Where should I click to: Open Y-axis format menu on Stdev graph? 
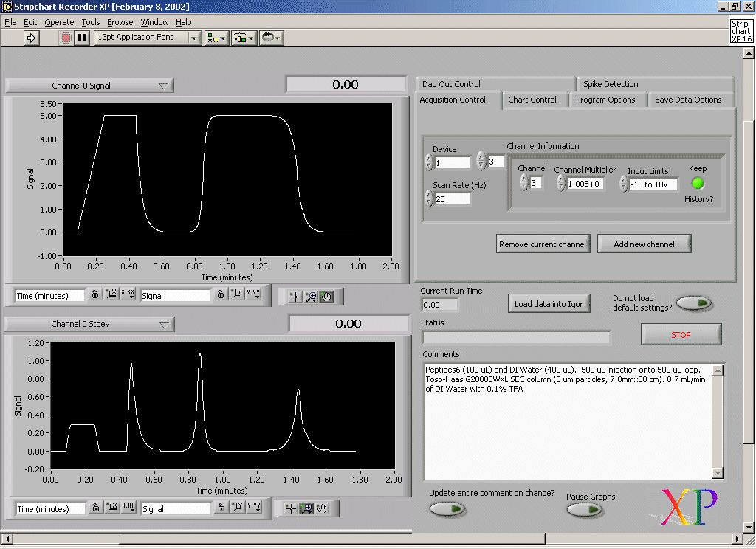pos(254,507)
